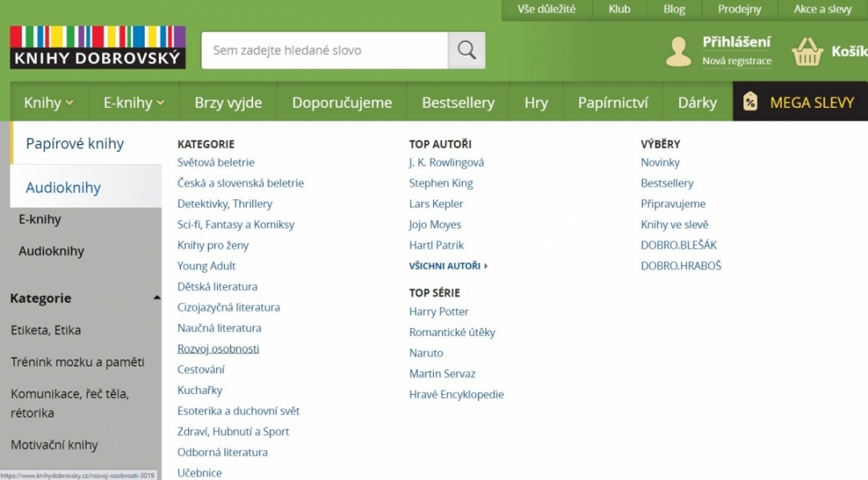Click the Nová registrace link
Image resolution: width=868 pixels, height=480 pixels.
coord(737,61)
